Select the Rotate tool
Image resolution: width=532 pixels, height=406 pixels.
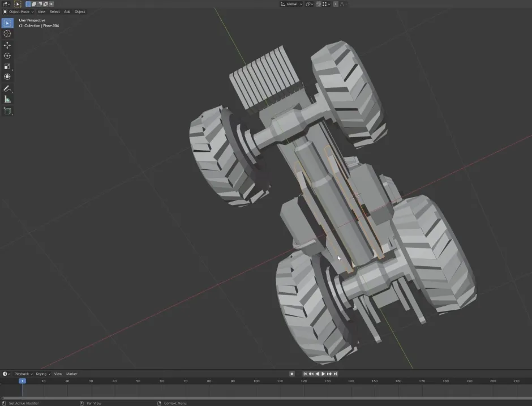(x=7, y=55)
